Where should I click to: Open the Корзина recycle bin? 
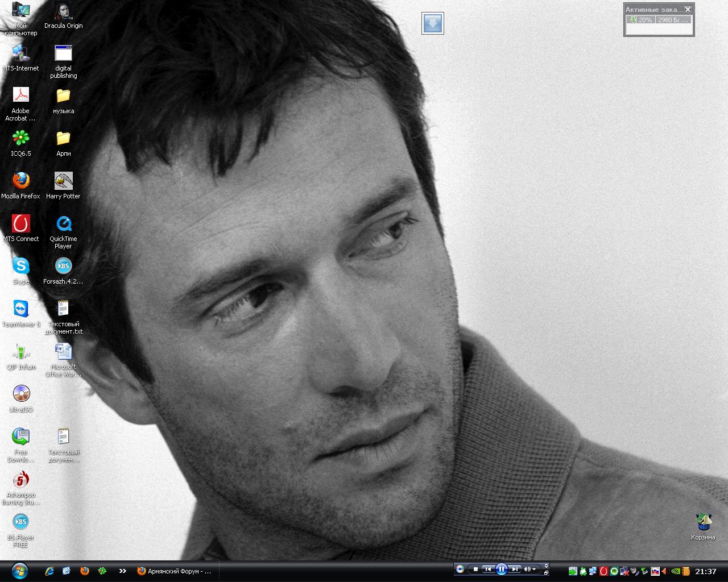[703, 522]
